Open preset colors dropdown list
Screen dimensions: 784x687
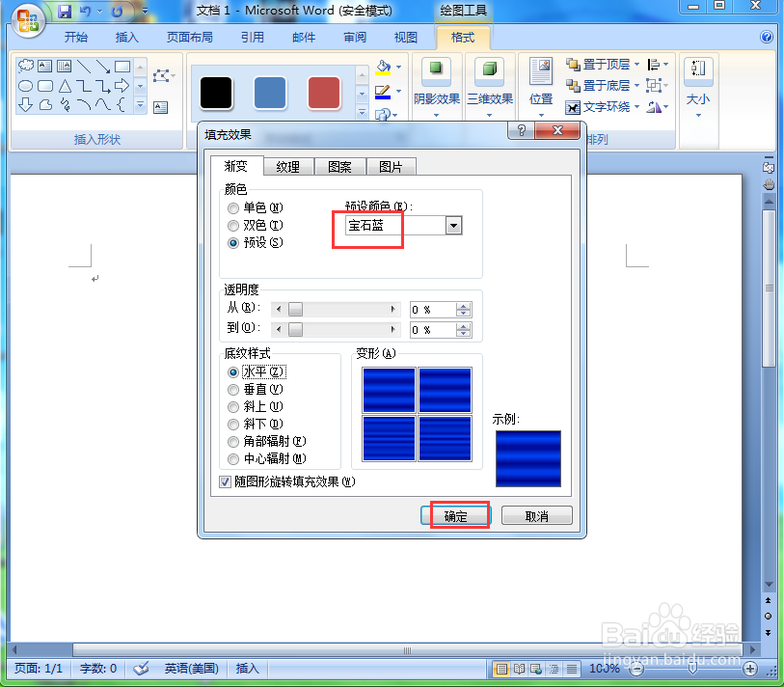point(453,226)
